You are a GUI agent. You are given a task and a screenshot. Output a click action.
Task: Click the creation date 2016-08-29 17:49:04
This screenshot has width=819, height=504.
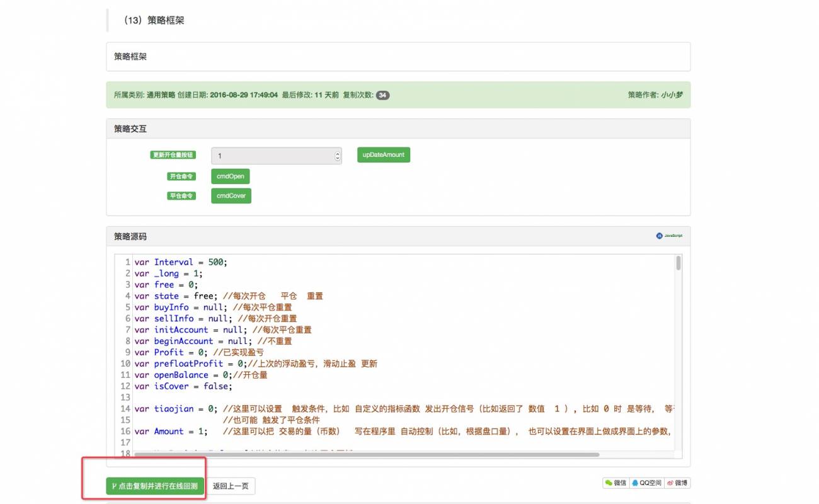[x=244, y=95]
